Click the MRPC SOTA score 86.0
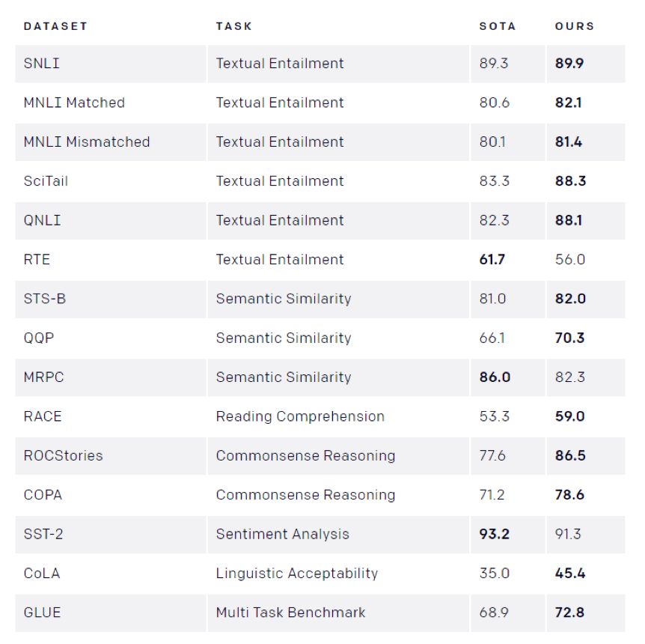 pyautogui.click(x=495, y=377)
